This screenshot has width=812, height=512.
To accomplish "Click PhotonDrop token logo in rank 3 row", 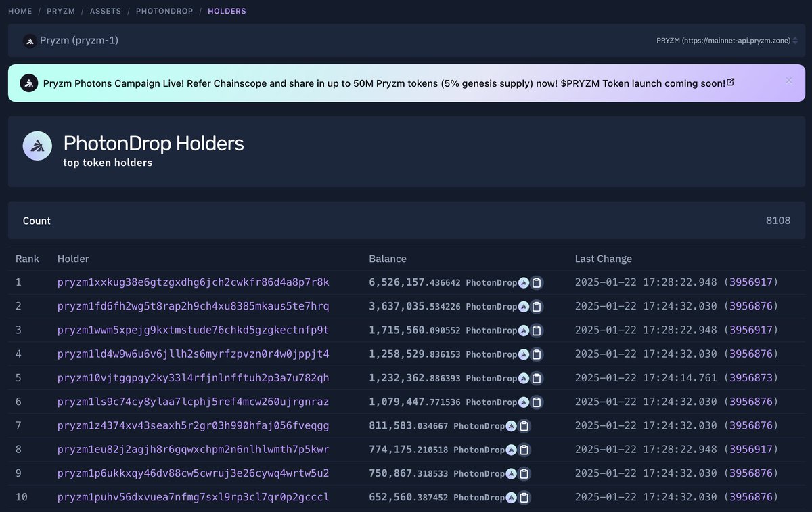I will point(524,330).
